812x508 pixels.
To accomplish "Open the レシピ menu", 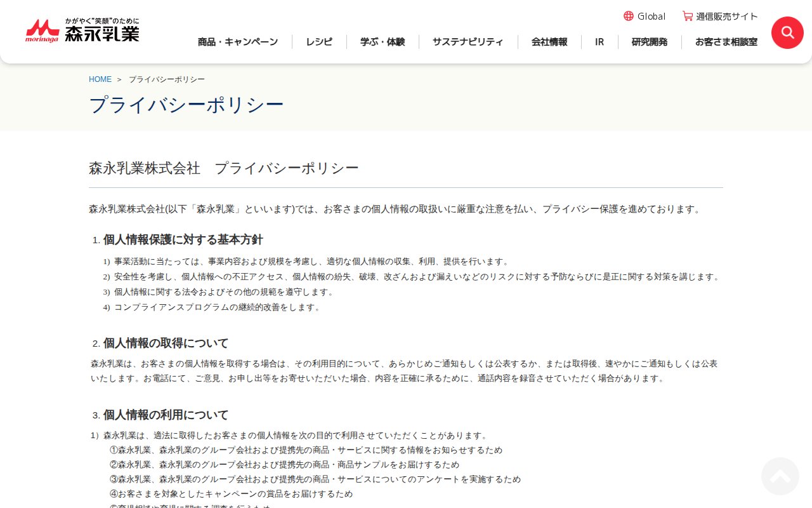I will click(x=319, y=42).
